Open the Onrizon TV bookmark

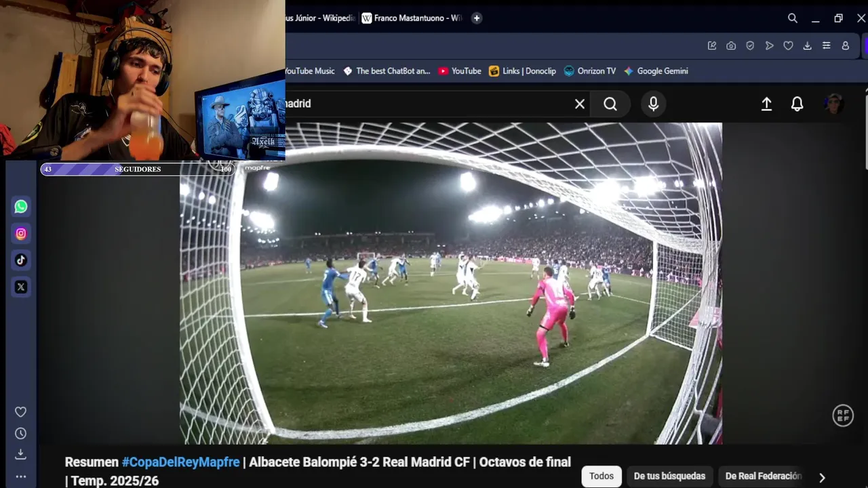[x=590, y=71]
